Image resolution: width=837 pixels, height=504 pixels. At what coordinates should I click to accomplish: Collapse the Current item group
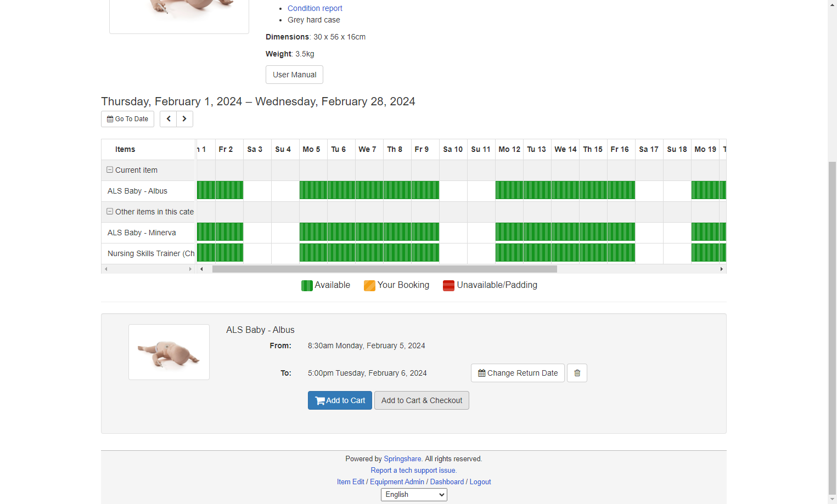[110, 170]
